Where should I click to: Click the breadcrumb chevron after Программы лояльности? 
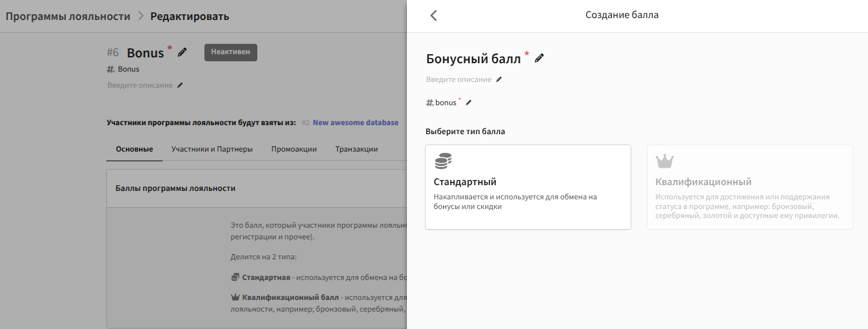click(x=141, y=16)
